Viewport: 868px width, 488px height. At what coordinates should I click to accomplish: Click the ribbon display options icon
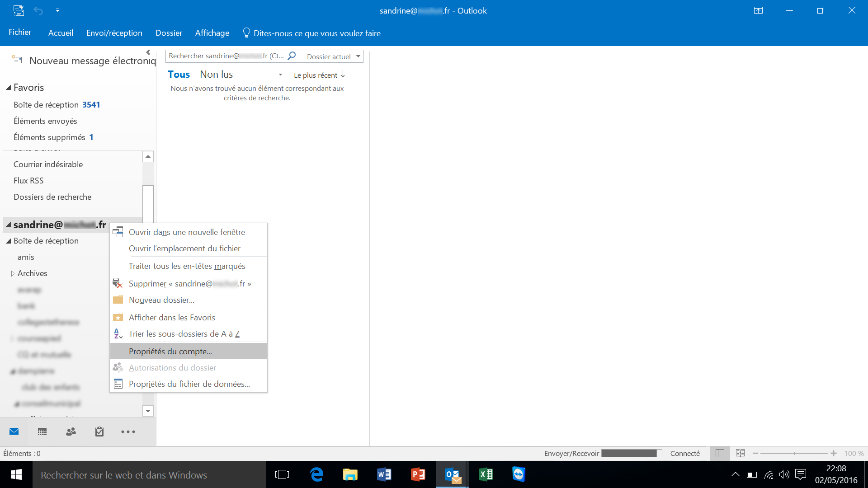[758, 10]
